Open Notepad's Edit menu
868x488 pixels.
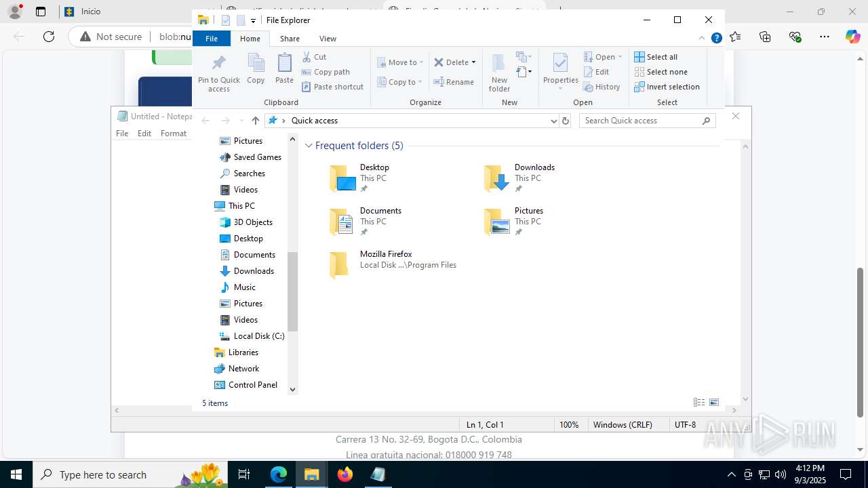click(x=144, y=134)
